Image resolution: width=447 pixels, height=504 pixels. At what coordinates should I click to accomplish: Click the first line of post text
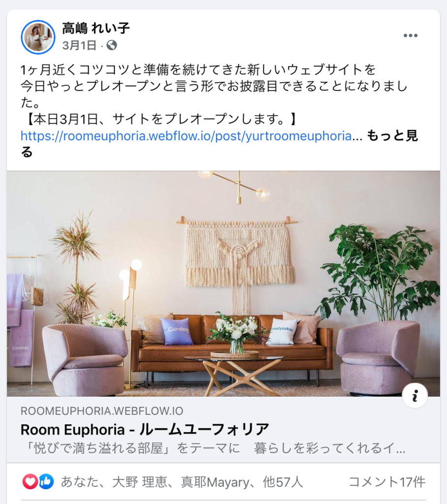(198, 69)
